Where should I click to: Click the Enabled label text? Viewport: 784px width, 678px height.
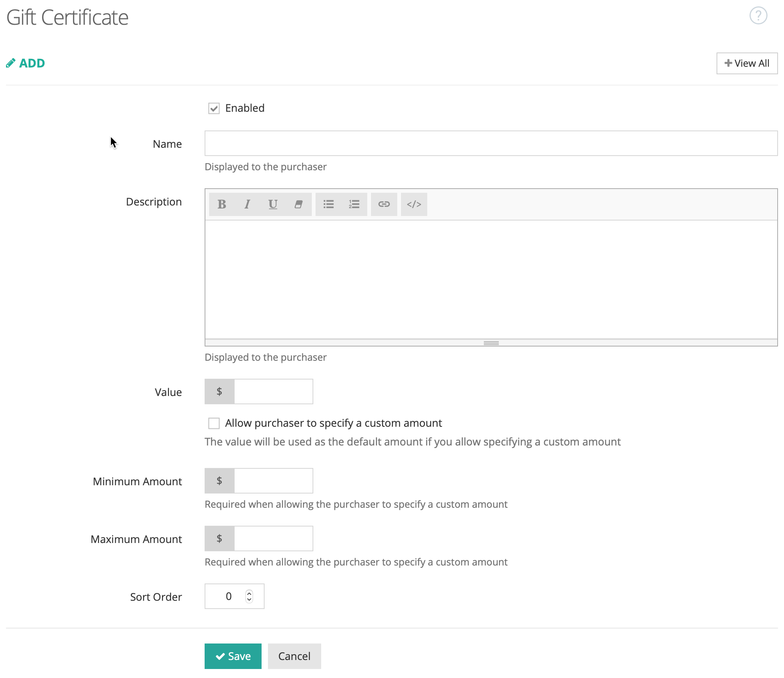245,108
